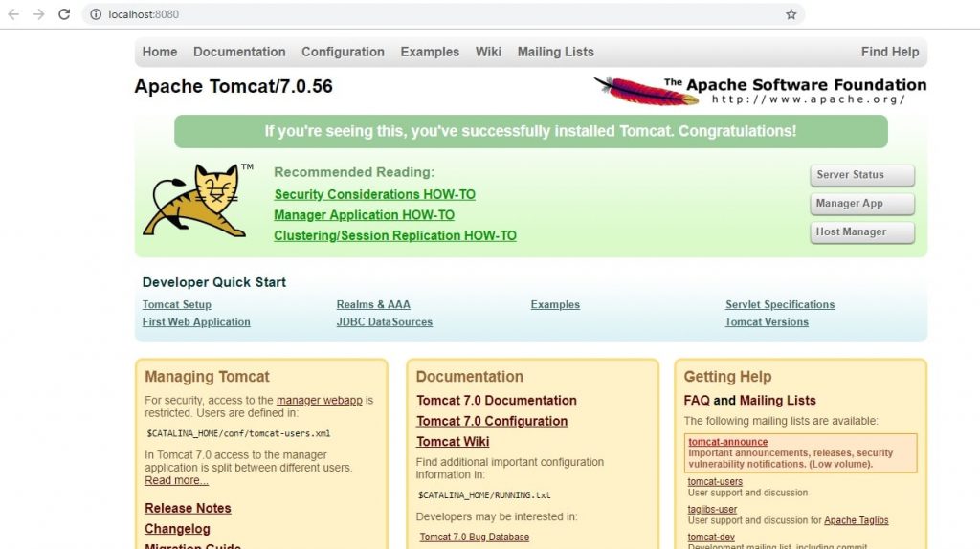Click the Manager App button
980x549 pixels.
[x=862, y=203]
